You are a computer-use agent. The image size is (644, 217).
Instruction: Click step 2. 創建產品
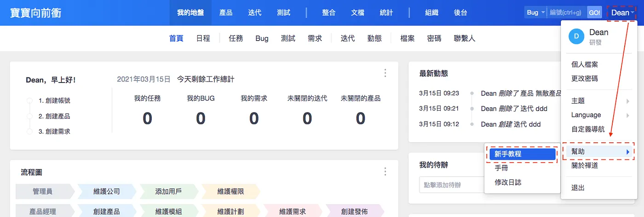[54, 116]
